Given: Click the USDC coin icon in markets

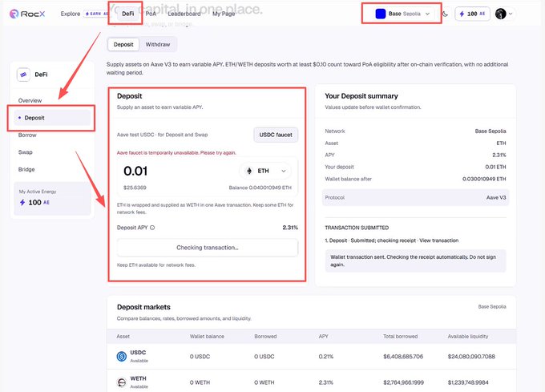Looking at the screenshot, I should pyautogui.click(x=122, y=356).
